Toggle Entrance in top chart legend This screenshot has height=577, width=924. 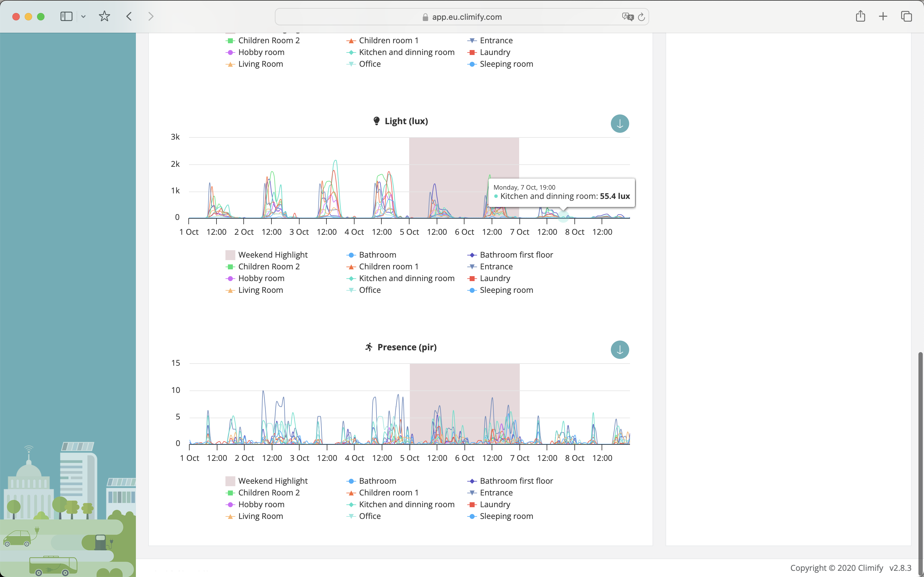490,41
